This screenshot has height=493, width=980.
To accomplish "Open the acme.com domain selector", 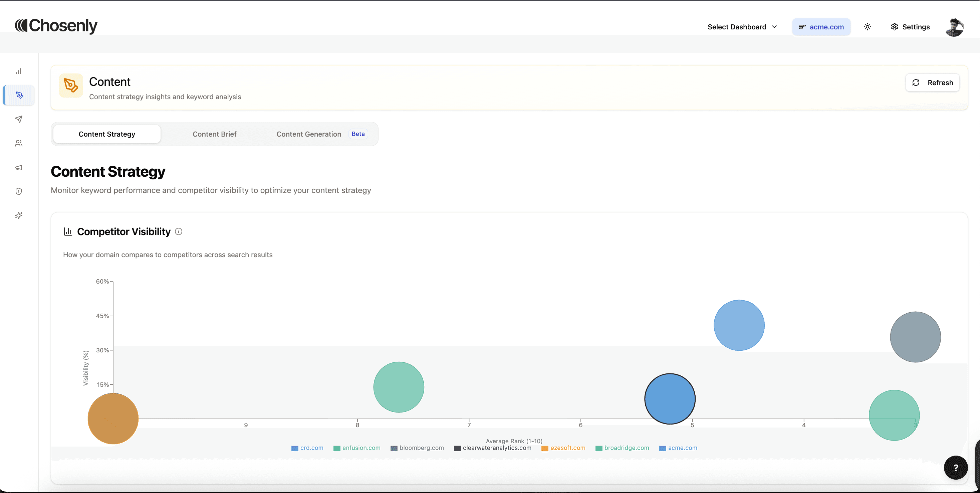I will coord(821,27).
